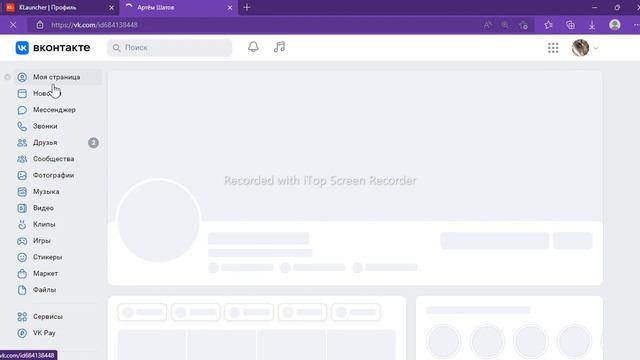Open browser Collections icon

[x=570, y=25]
